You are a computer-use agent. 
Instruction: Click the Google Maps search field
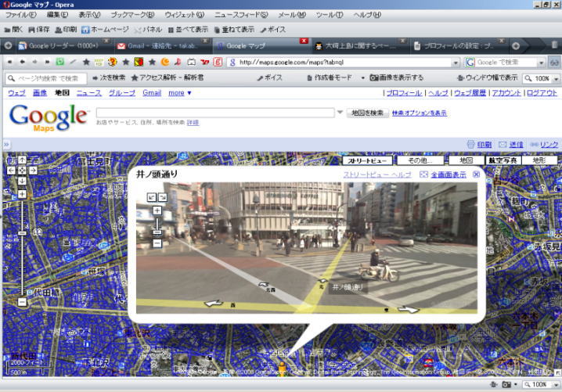pos(215,113)
